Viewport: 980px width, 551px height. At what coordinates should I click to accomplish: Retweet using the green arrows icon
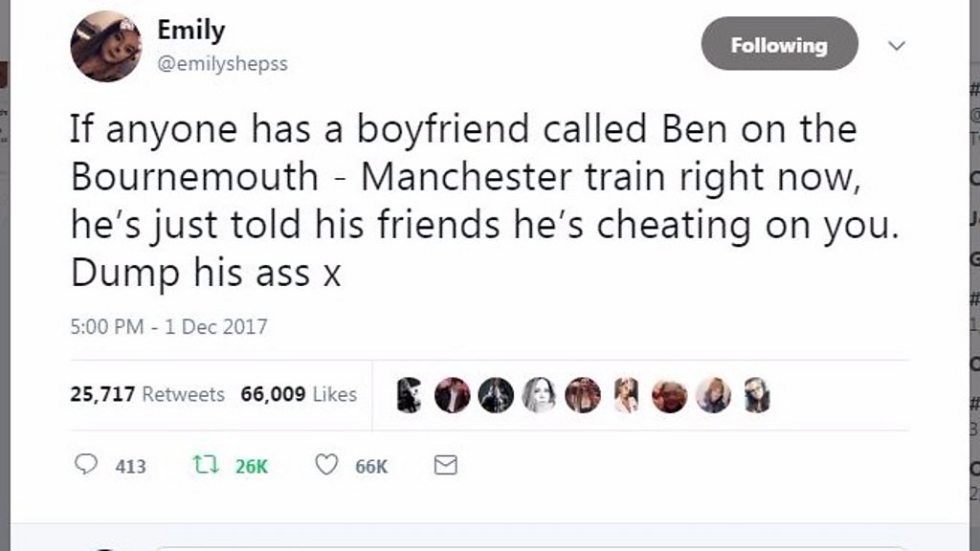coord(204,466)
